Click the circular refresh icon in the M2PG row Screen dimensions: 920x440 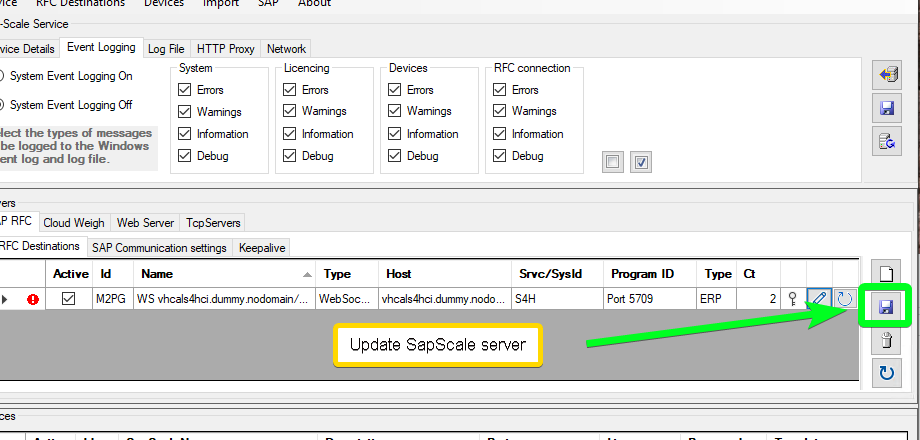coord(845,298)
